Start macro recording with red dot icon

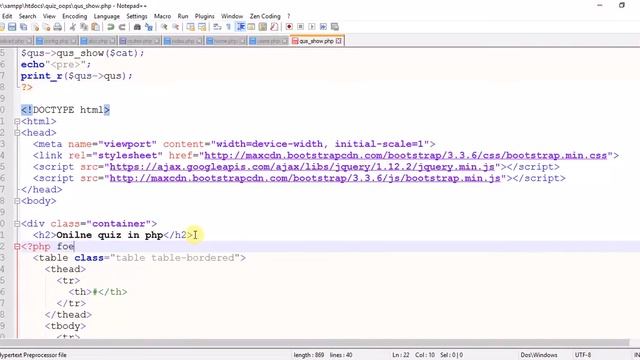pos(289,27)
